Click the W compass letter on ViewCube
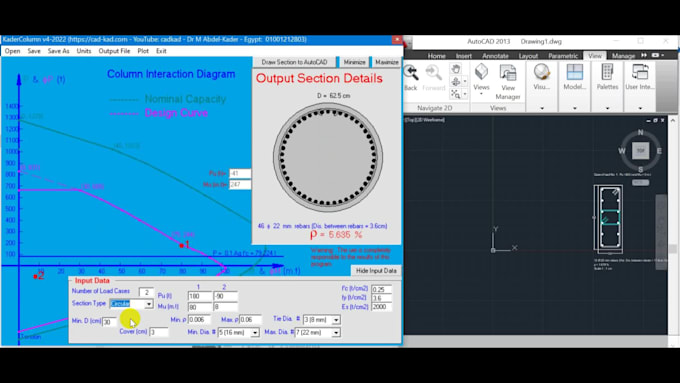 [x=622, y=151]
